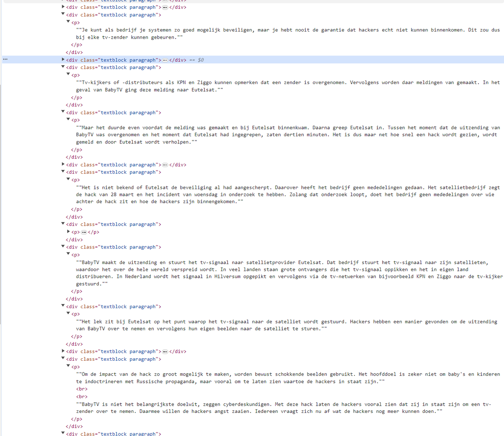Screen dimensions: 504x436
Task: Collapse the p element starting 'BabyTV maakt de uitzending'
Action: 68,254
